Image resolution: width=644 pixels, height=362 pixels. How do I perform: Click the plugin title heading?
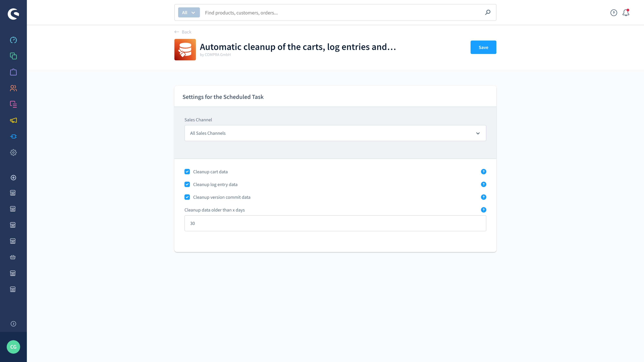tap(298, 47)
